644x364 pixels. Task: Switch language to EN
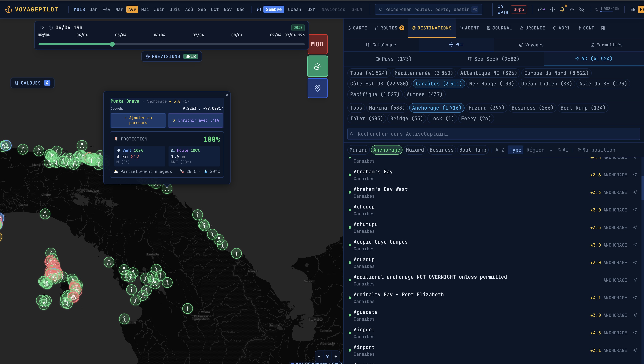(633, 10)
